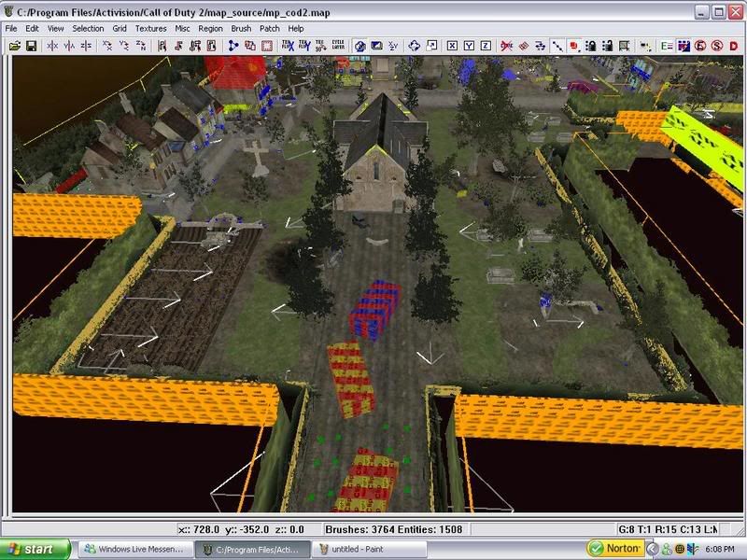Select the X axis view button

452,45
